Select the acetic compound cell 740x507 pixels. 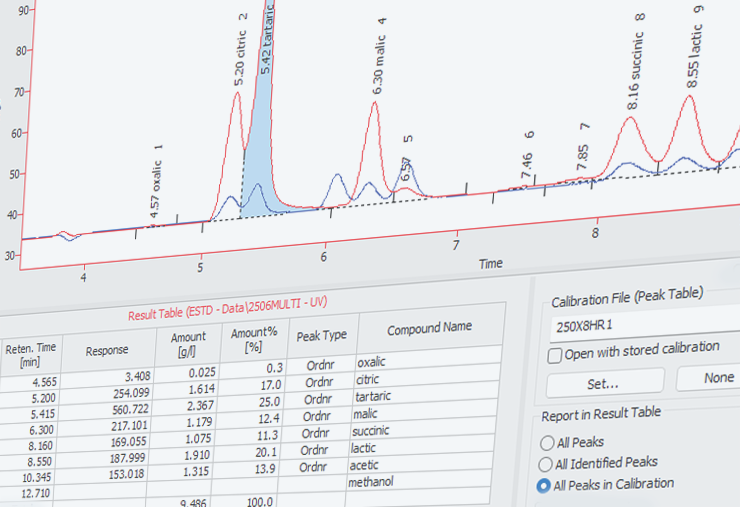tap(420, 462)
